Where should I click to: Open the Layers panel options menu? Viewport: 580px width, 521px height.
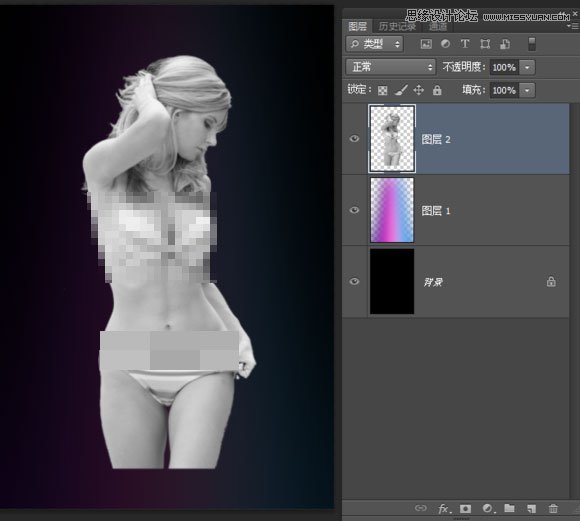(573, 26)
